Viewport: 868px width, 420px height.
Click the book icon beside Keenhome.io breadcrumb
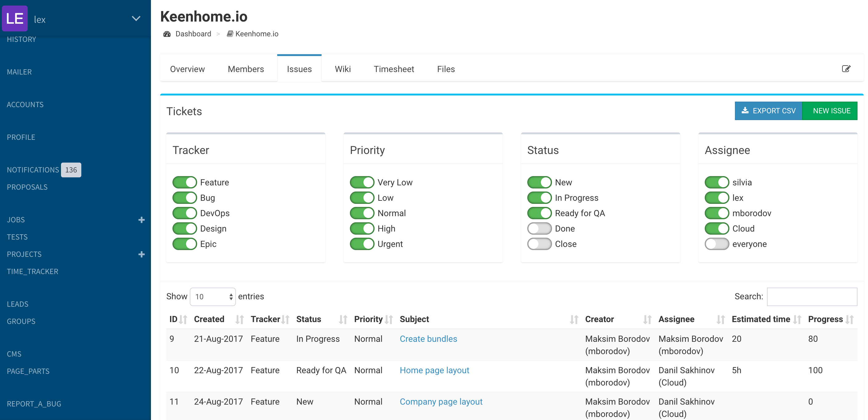[230, 34]
